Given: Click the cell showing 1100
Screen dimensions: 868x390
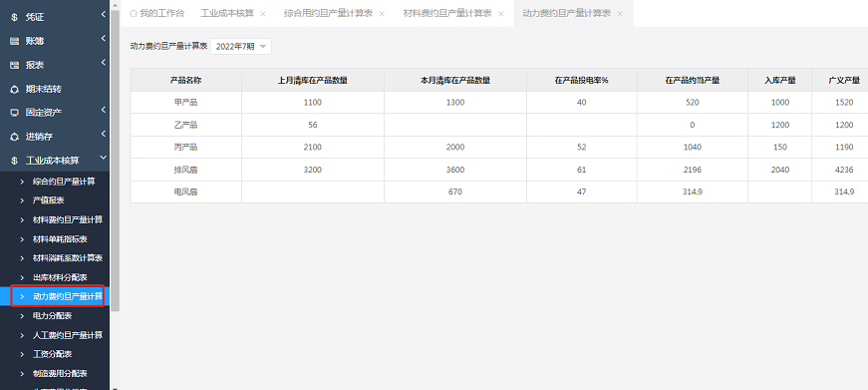Looking at the screenshot, I should pos(312,103).
